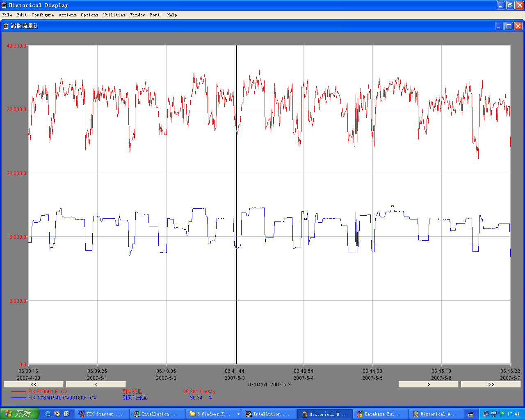Open the Utilities menu
The width and height of the screenshot is (525, 420).
coord(114,15)
